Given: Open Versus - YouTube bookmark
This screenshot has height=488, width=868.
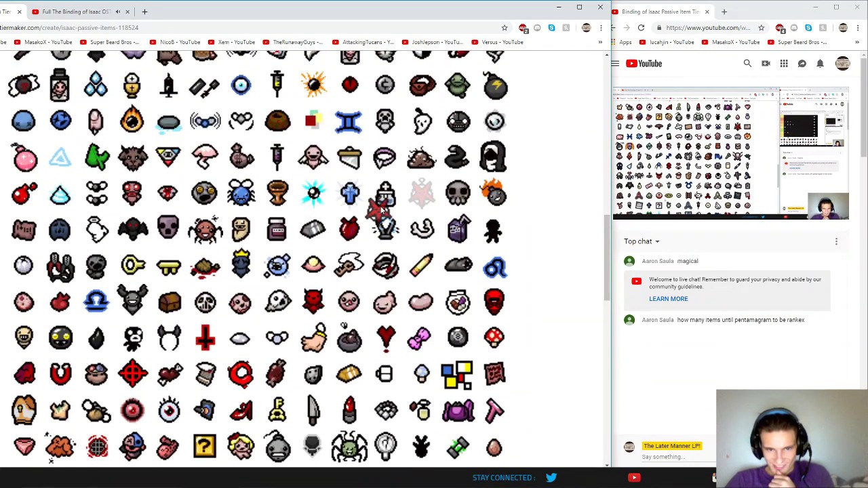Looking at the screenshot, I should [x=497, y=42].
